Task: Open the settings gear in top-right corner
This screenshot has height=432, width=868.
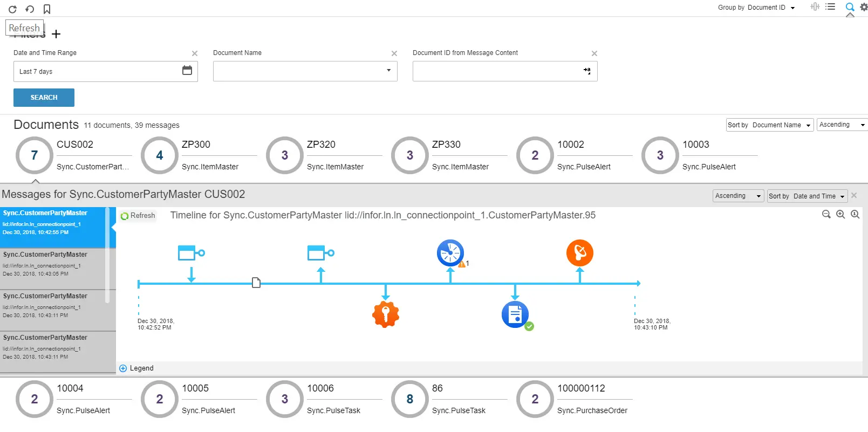Action: tap(863, 7)
